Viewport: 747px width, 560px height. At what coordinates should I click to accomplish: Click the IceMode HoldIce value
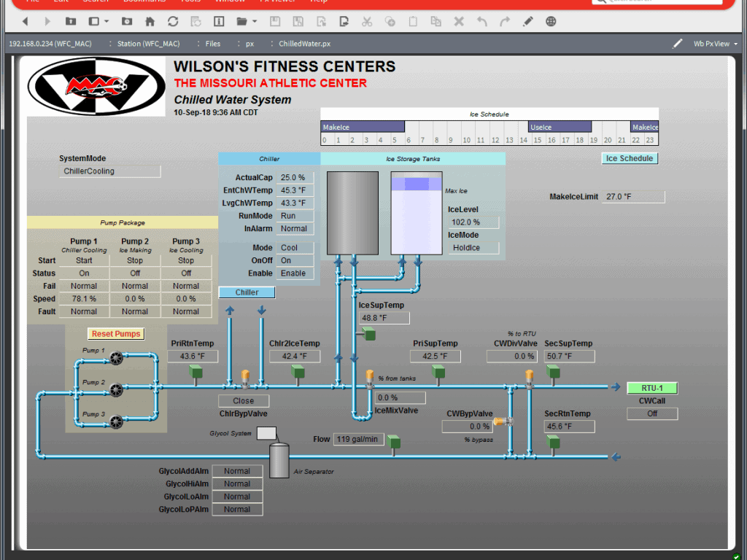tap(473, 248)
